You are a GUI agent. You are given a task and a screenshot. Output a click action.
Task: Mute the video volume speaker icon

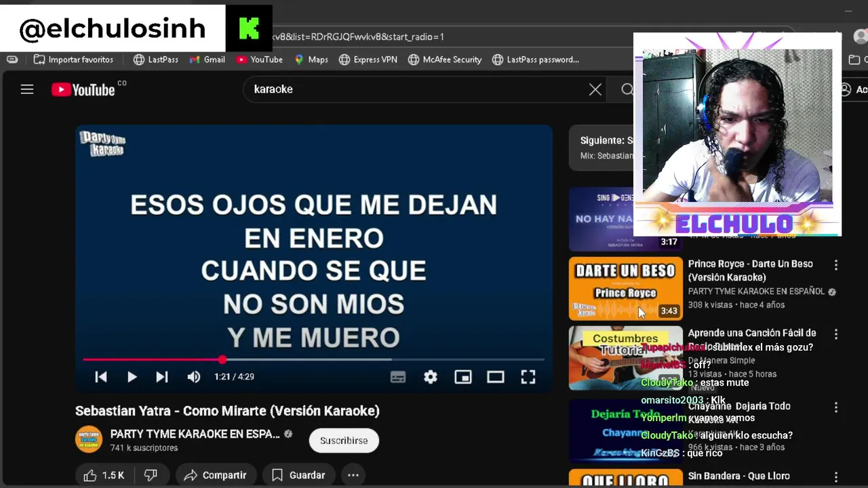[x=194, y=377]
